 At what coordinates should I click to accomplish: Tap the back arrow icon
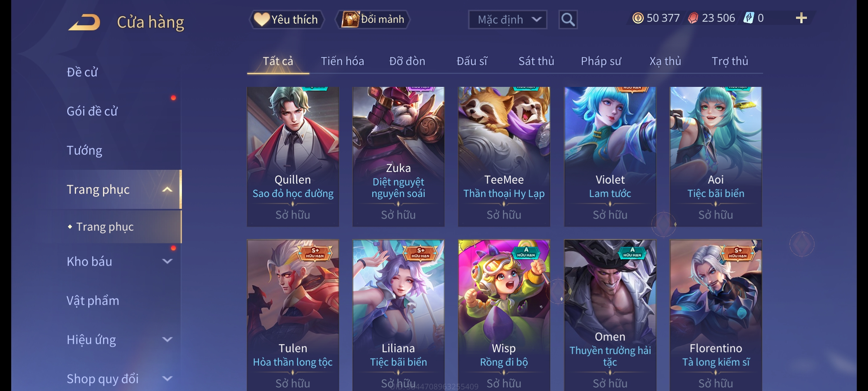pyautogui.click(x=84, y=22)
